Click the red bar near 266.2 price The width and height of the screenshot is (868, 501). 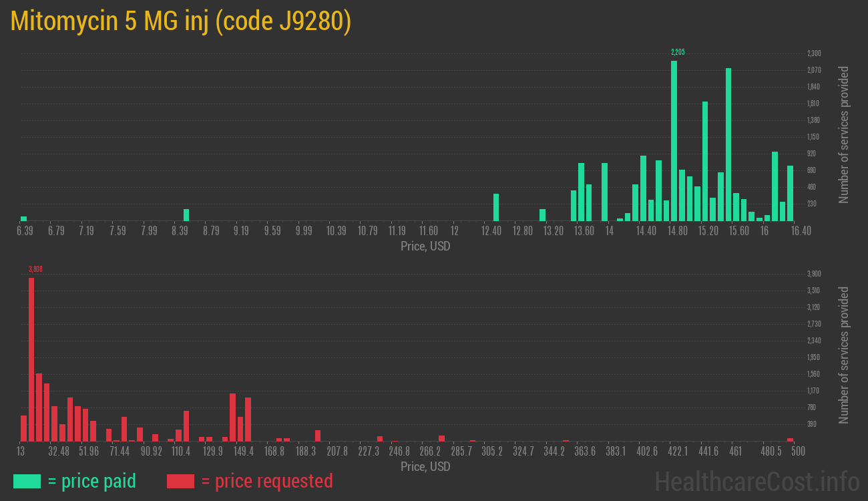coord(441,438)
